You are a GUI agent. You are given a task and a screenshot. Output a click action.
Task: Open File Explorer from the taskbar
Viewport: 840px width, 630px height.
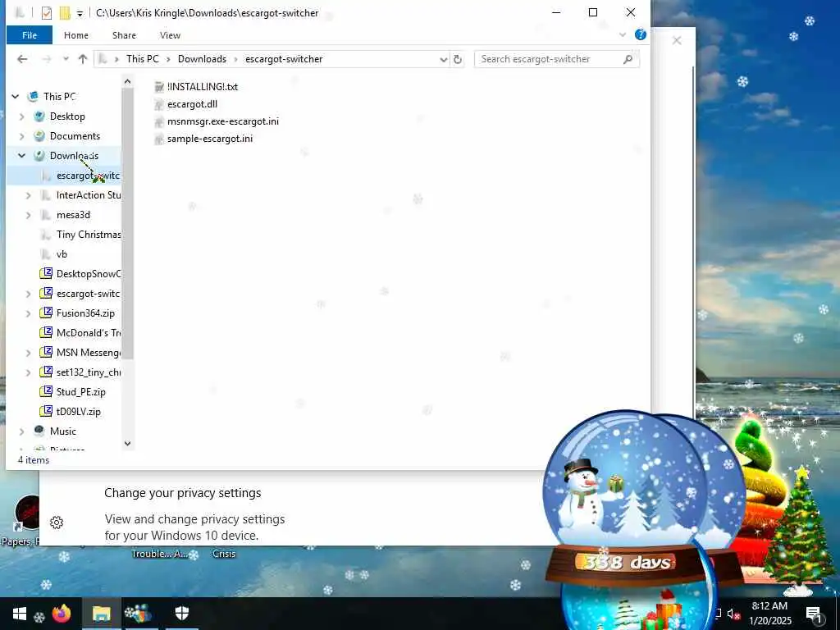(x=101, y=614)
